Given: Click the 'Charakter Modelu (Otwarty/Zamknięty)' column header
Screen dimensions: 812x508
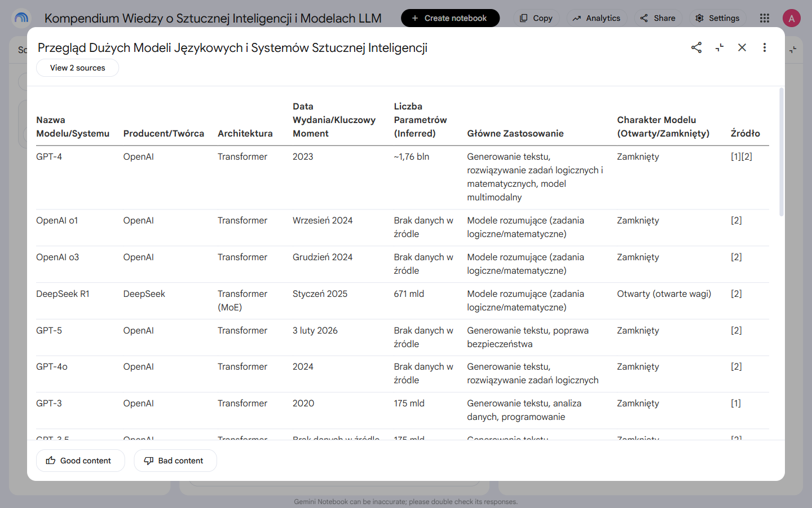Looking at the screenshot, I should tap(663, 126).
